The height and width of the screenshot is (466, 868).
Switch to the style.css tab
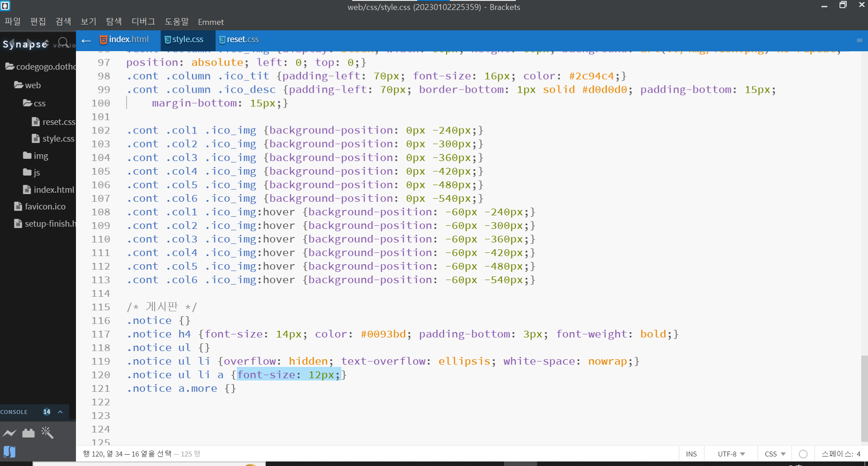[184, 39]
